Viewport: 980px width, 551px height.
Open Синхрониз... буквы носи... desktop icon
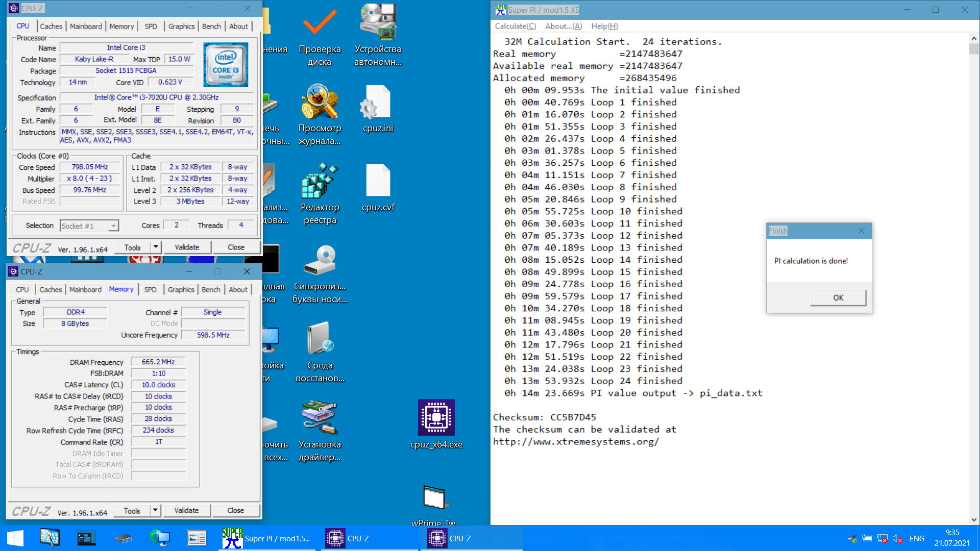(320, 273)
